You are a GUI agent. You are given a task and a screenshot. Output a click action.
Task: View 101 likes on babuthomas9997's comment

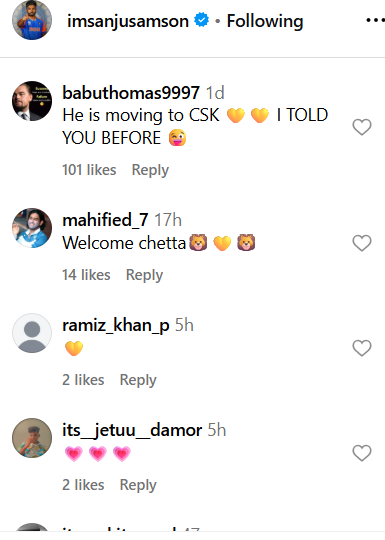click(89, 170)
